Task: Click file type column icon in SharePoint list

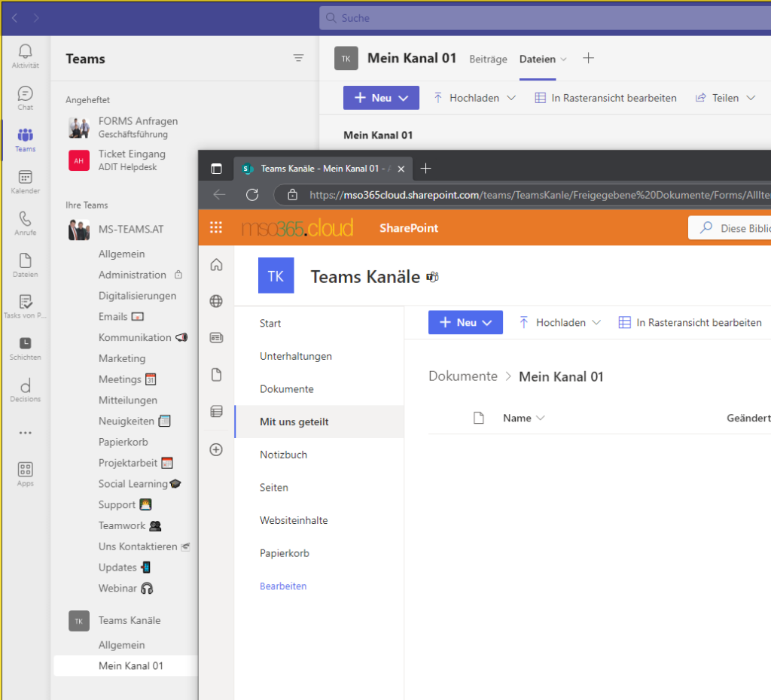Action: pos(478,418)
